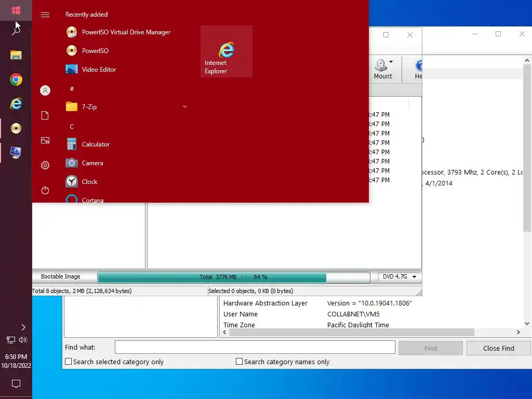Jump to letter C in app list
This screenshot has height=399, width=532.
pyautogui.click(x=72, y=127)
